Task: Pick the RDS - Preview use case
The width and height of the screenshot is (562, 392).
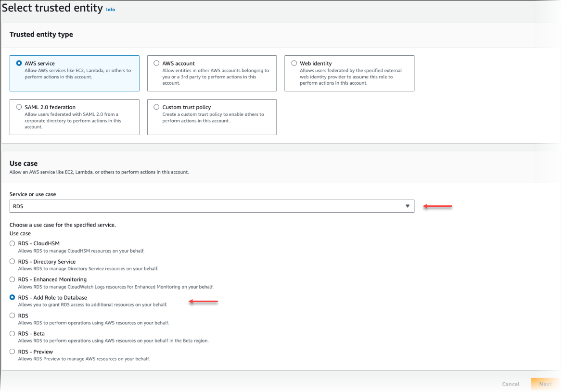Action: [x=12, y=352]
